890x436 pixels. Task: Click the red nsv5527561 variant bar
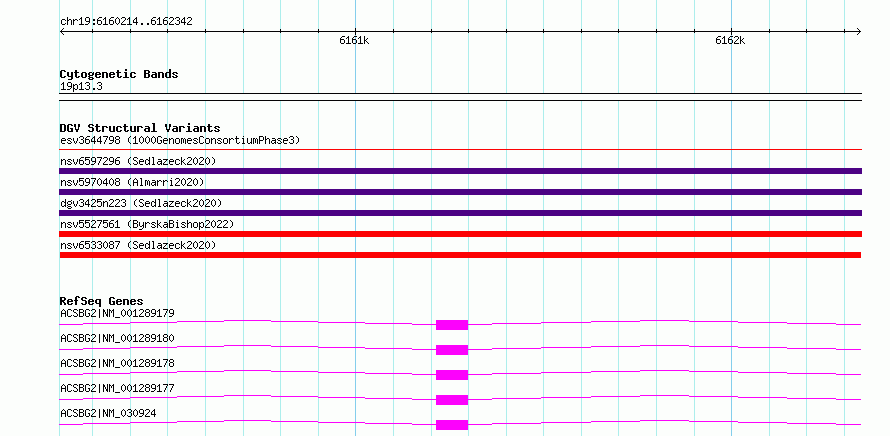tap(460, 234)
